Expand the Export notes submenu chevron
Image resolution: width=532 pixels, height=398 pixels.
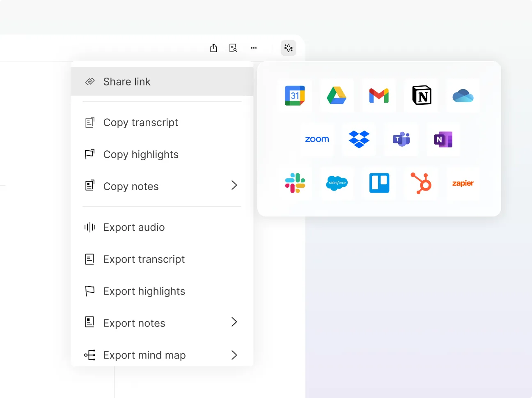click(234, 322)
